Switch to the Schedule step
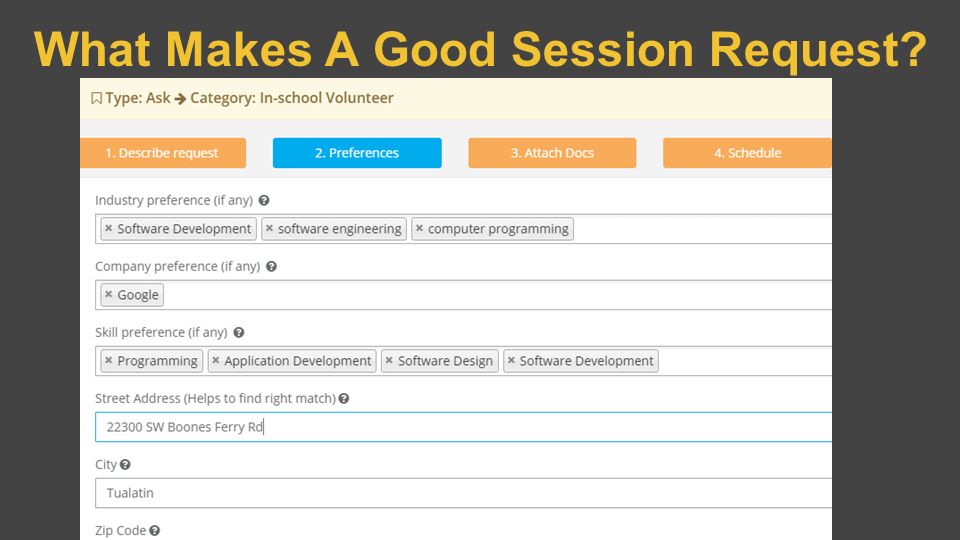960x540 pixels. click(747, 153)
